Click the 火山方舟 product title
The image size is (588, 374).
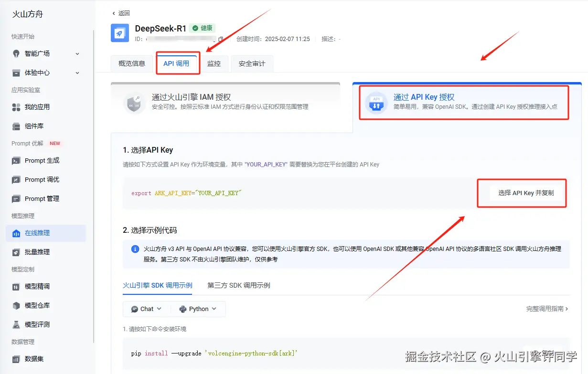pyautogui.click(x=28, y=14)
